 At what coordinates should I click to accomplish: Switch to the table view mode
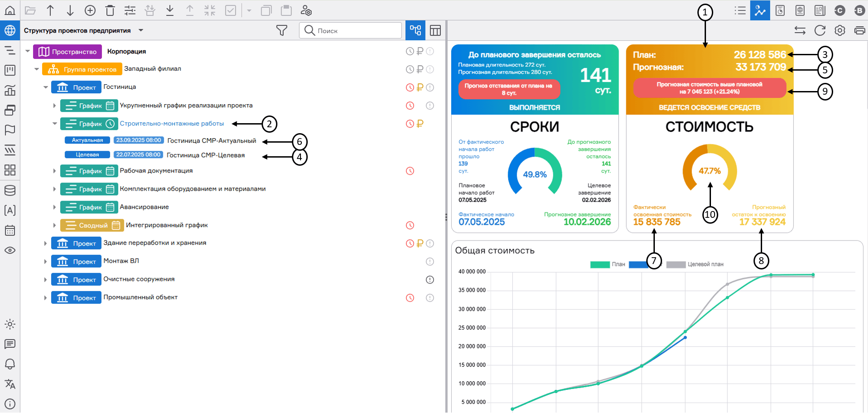click(x=435, y=30)
